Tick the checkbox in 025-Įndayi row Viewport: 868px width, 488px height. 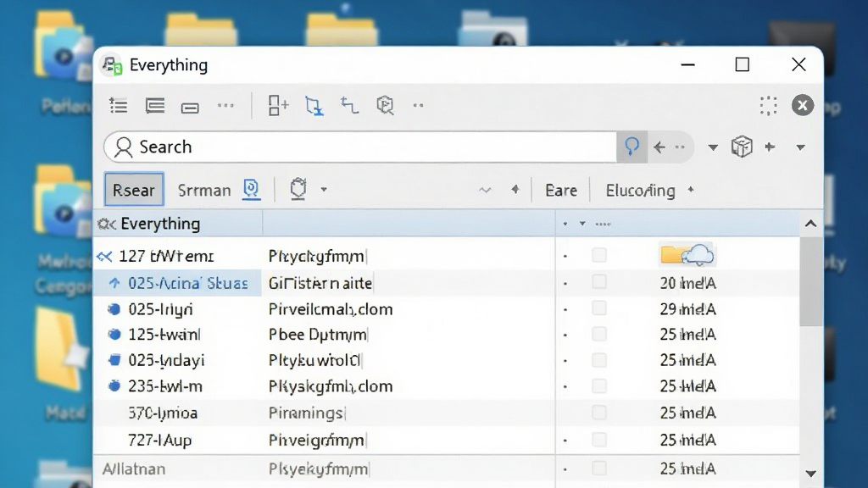coord(599,360)
